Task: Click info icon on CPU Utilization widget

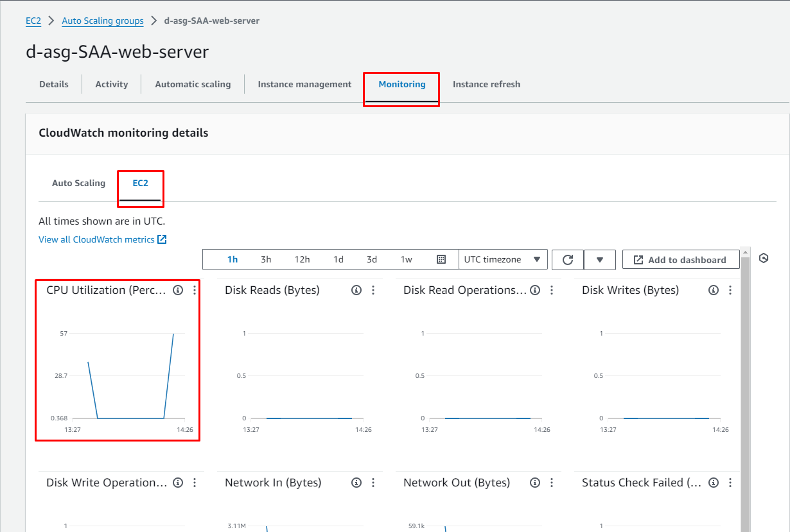Action: point(178,290)
